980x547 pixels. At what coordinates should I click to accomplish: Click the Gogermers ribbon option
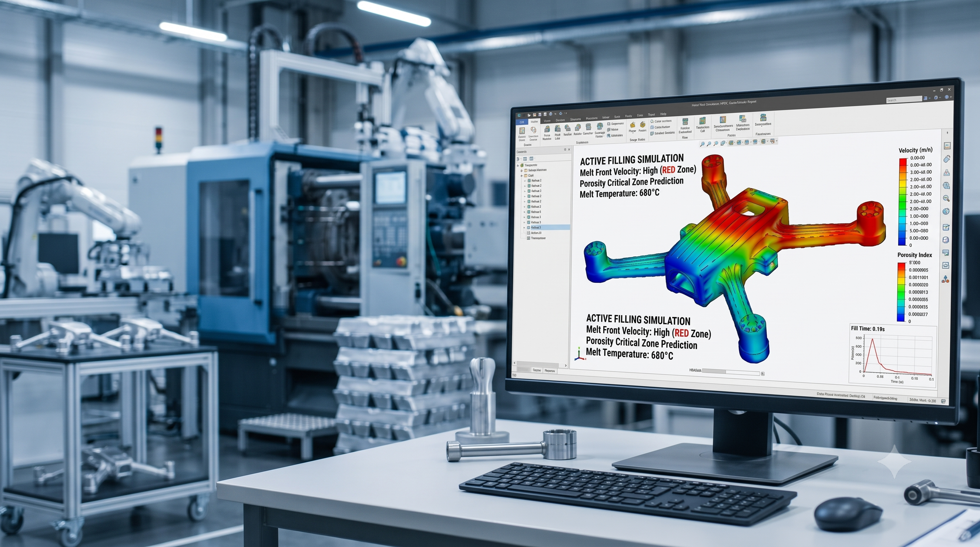click(615, 124)
